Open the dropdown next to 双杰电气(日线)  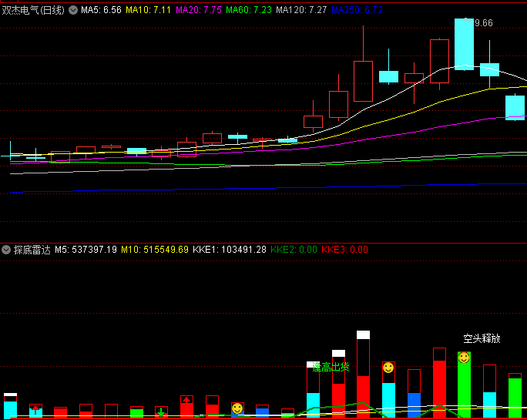(73, 10)
